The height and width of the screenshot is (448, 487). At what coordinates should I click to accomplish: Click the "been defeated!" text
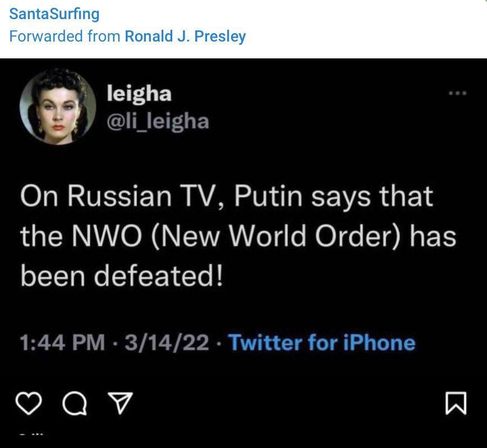pyautogui.click(x=122, y=276)
